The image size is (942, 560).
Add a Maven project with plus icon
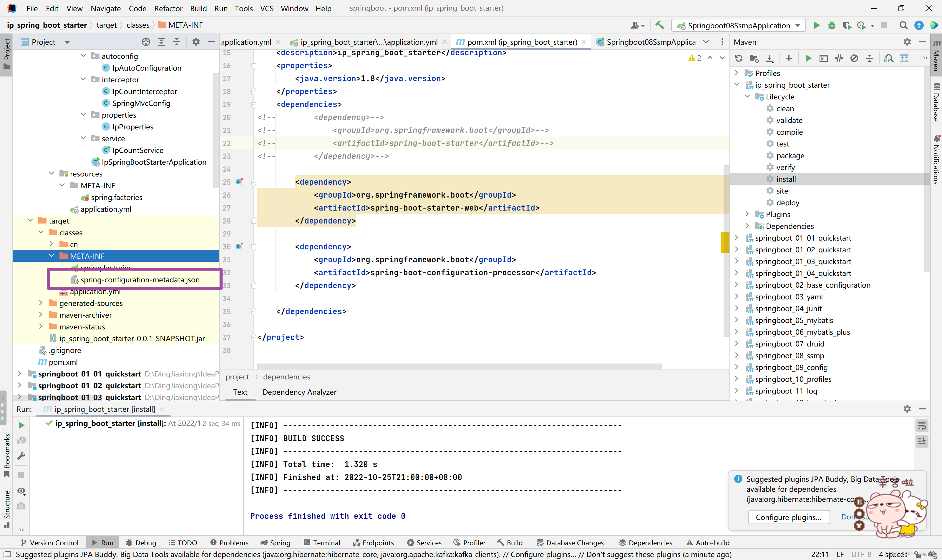pos(789,58)
